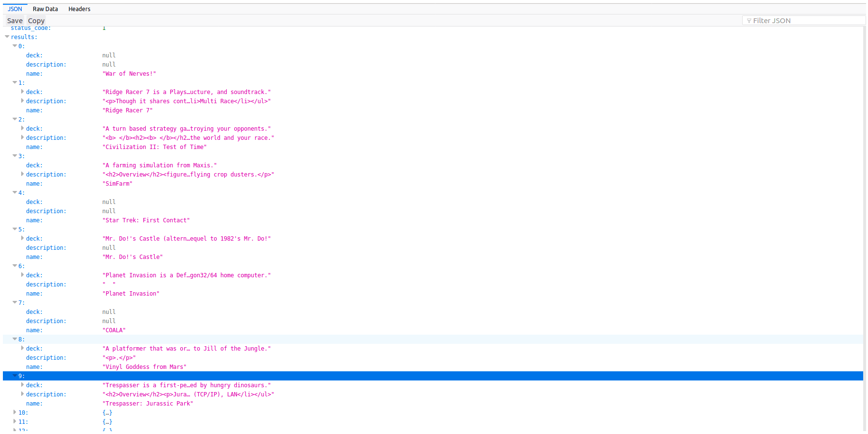
Task: Expand Planet Invasion deck value
Action: tap(22, 275)
